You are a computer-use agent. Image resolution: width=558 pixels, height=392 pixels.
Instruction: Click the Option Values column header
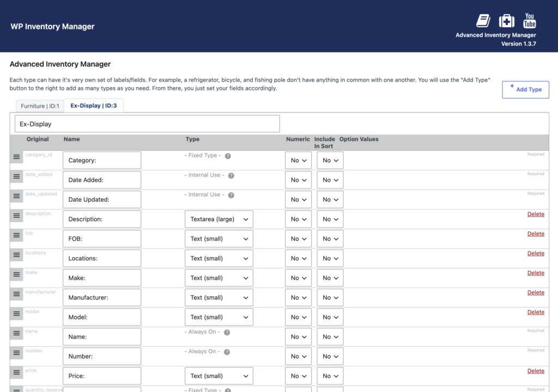pyautogui.click(x=359, y=139)
